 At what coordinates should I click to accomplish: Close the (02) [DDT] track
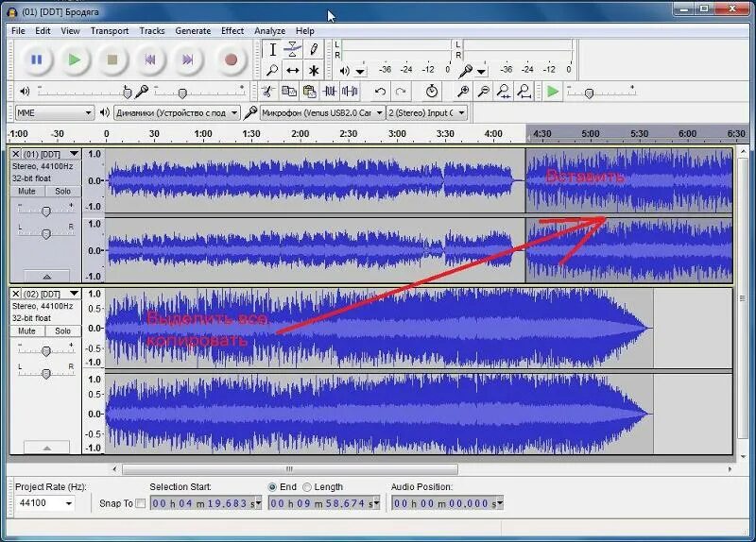tap(15, 294)
